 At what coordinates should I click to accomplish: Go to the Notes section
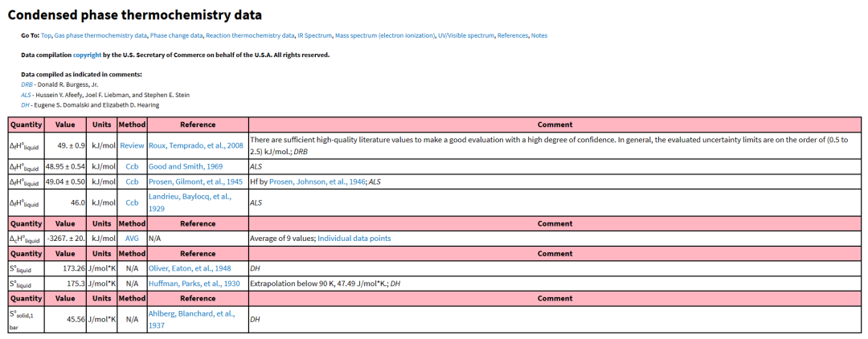tap(539, 36)
